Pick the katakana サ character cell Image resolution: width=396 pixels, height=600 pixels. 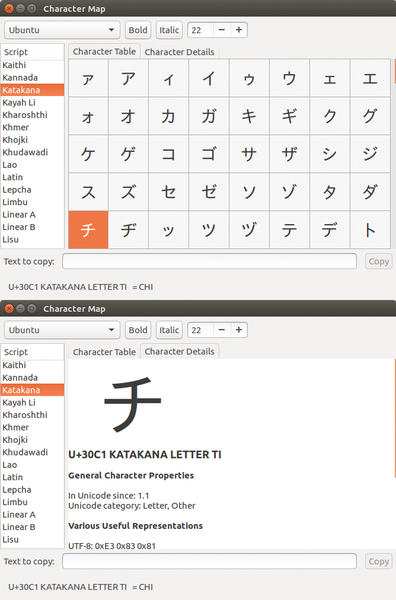(249, 154)
